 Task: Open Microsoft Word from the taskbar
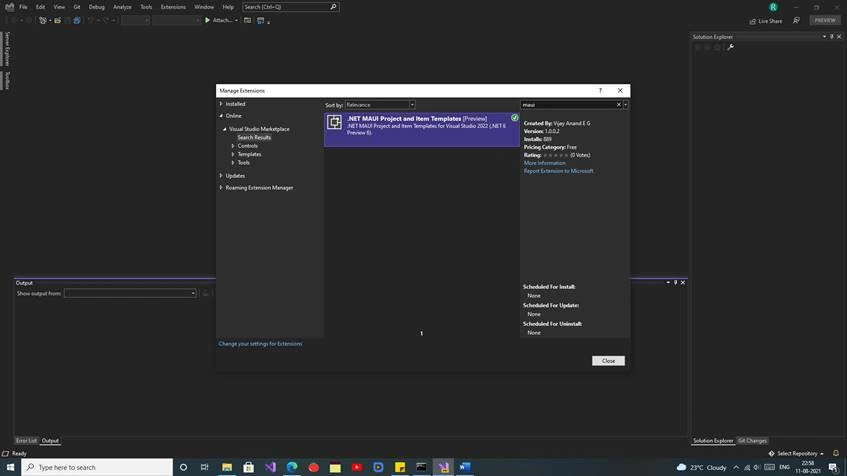[x=465, y=467]
